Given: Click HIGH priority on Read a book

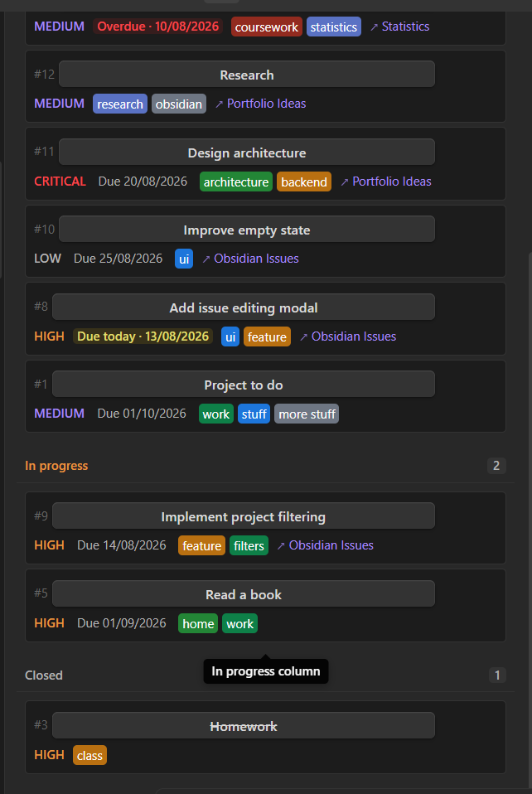Looking at the screenshot, I should 49,622.
